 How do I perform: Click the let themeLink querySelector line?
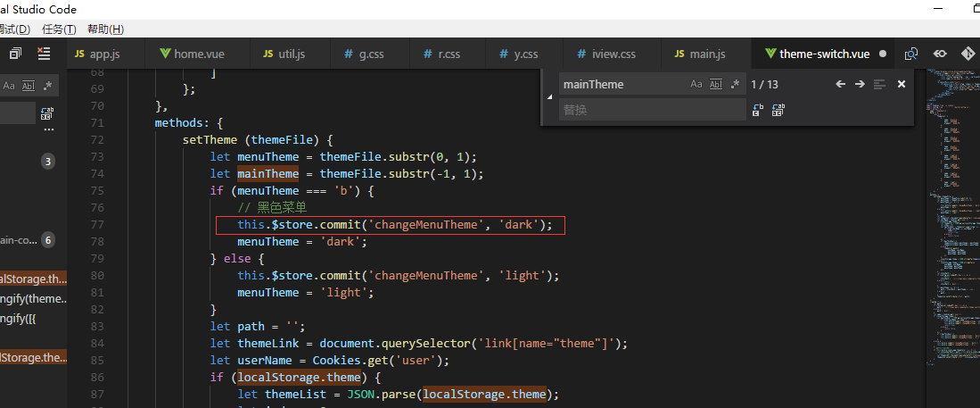[x=418, y=344]
